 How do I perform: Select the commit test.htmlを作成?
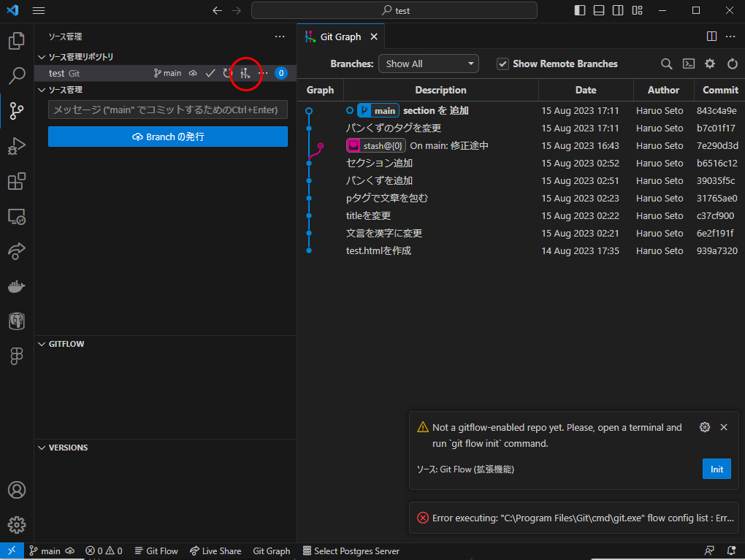click(x=378, y=250)
